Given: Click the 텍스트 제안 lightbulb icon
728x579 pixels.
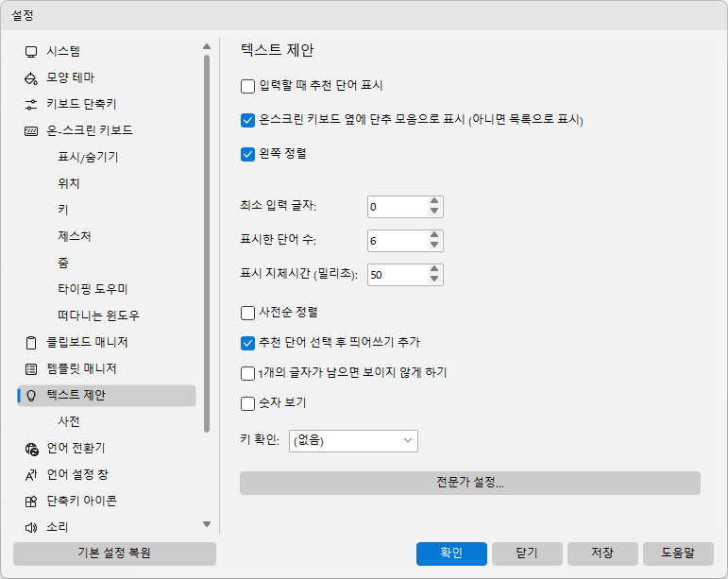Looking at the screenshot, I should coord(31,396).
